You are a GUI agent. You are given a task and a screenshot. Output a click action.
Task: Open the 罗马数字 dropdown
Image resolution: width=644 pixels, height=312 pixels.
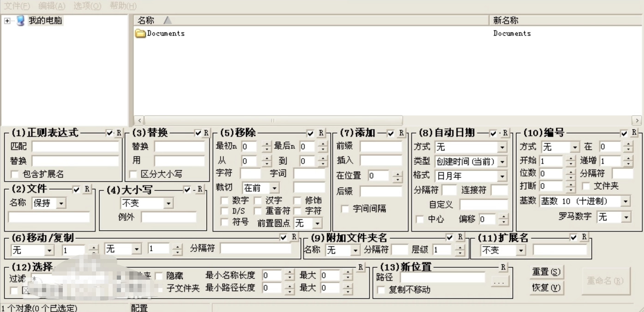point(626,216)
